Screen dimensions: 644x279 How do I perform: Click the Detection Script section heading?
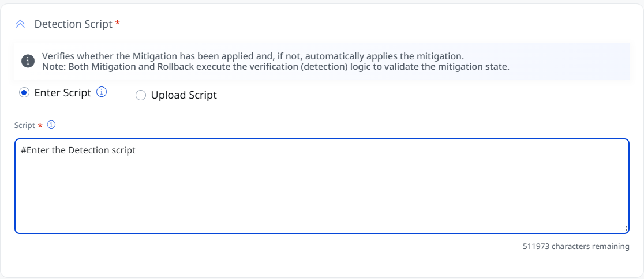coord(73,24)
